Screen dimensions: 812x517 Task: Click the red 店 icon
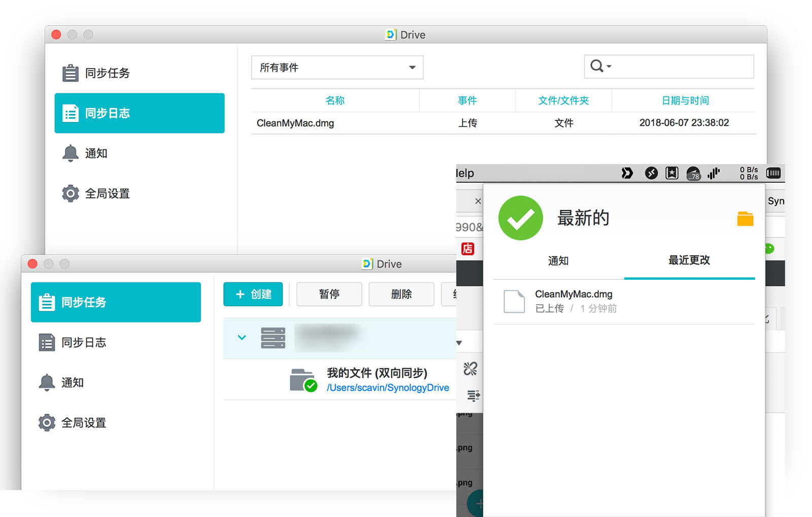467,248
